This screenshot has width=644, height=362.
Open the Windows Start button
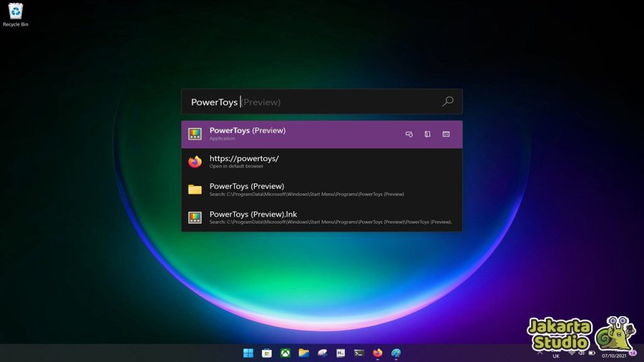click(248, 353)
